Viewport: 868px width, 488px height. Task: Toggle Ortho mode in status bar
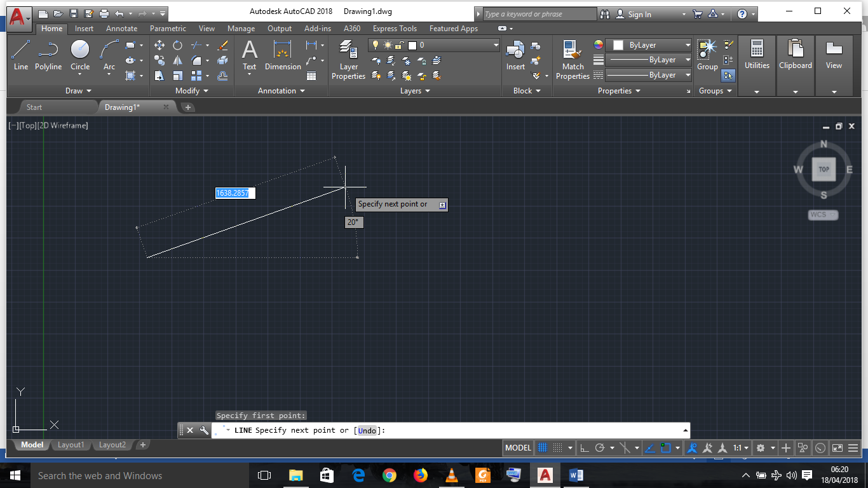[x=585, y=448]
